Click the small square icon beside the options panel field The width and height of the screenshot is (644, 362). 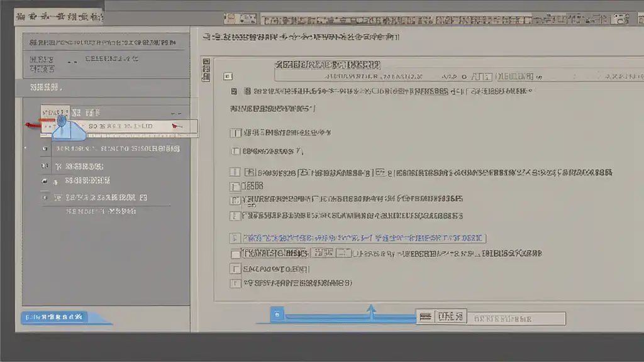[x=228, y=76]
